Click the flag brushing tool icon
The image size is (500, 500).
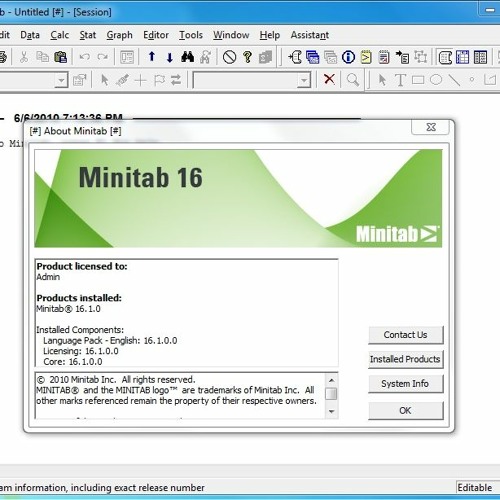point(159,80)
